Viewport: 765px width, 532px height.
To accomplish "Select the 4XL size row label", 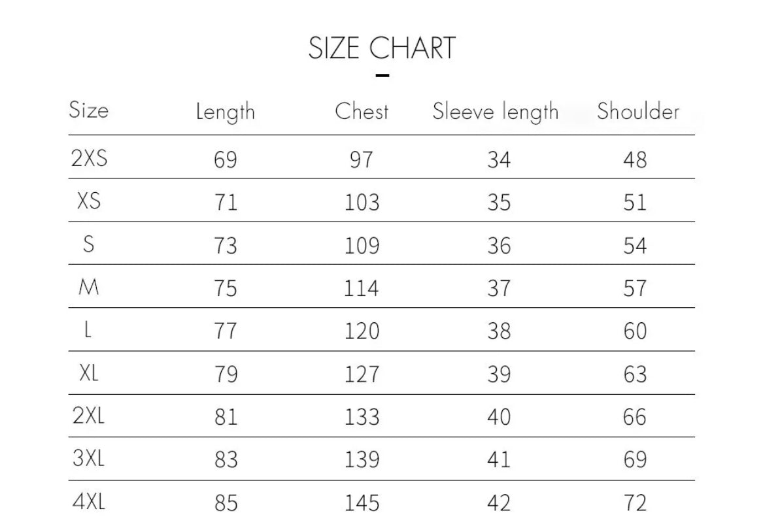I will point(88,502).
